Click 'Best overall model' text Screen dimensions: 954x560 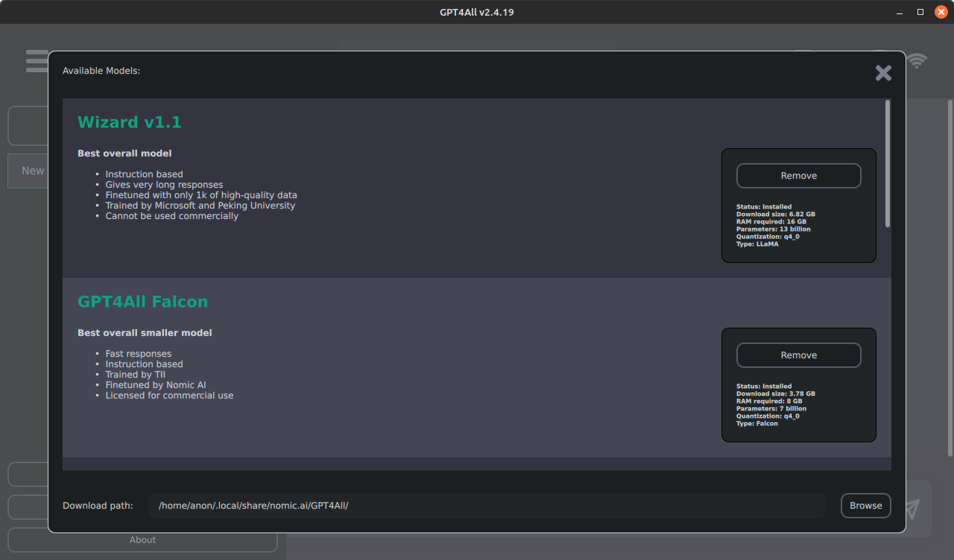tap(124, 153)
